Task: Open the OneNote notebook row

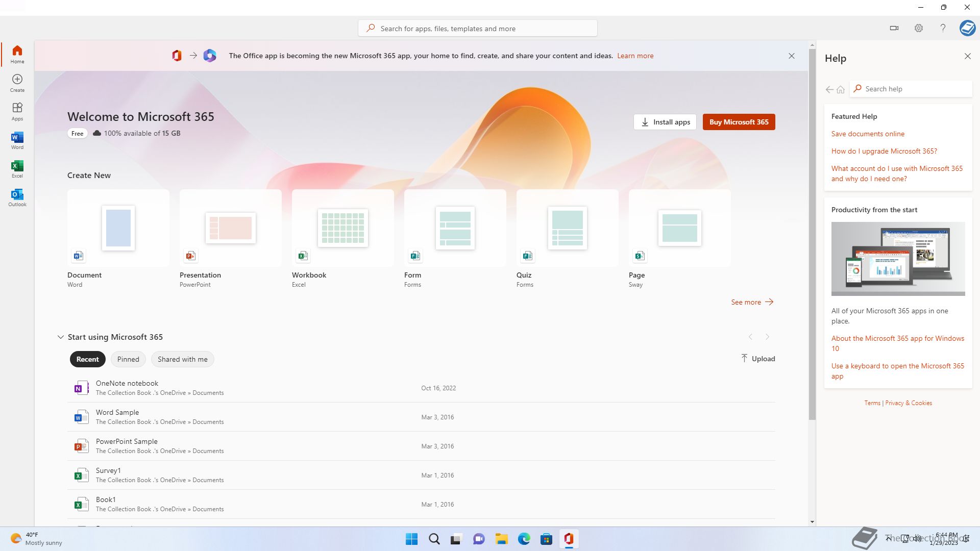Action: (421, 388)
